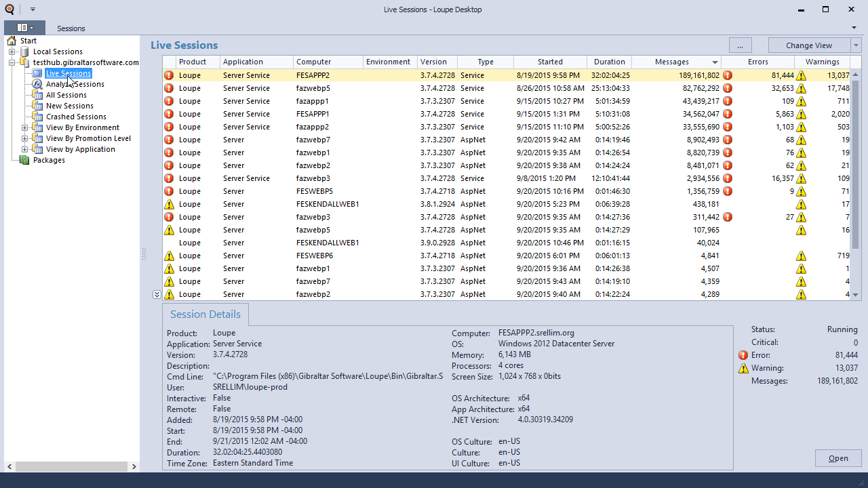Viewport: 868px width, 488px height.
Task: Click the ellipsis button near Change View
Action: pos(740,45)
